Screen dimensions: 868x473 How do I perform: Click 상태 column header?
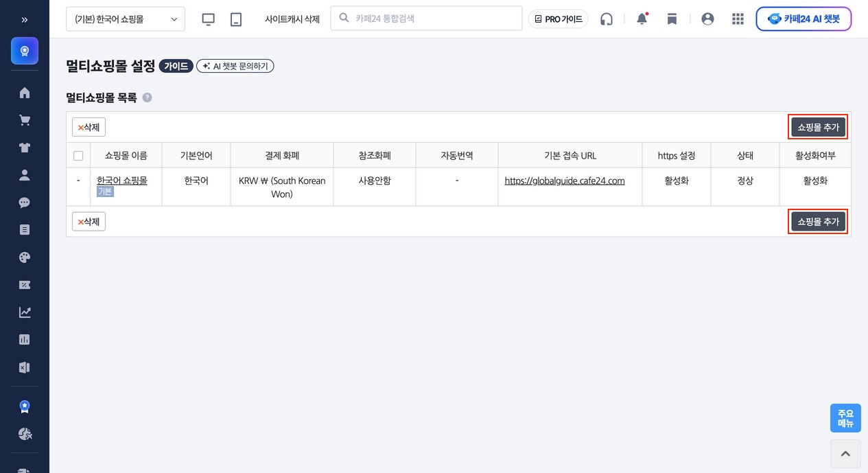coord(745,156)
